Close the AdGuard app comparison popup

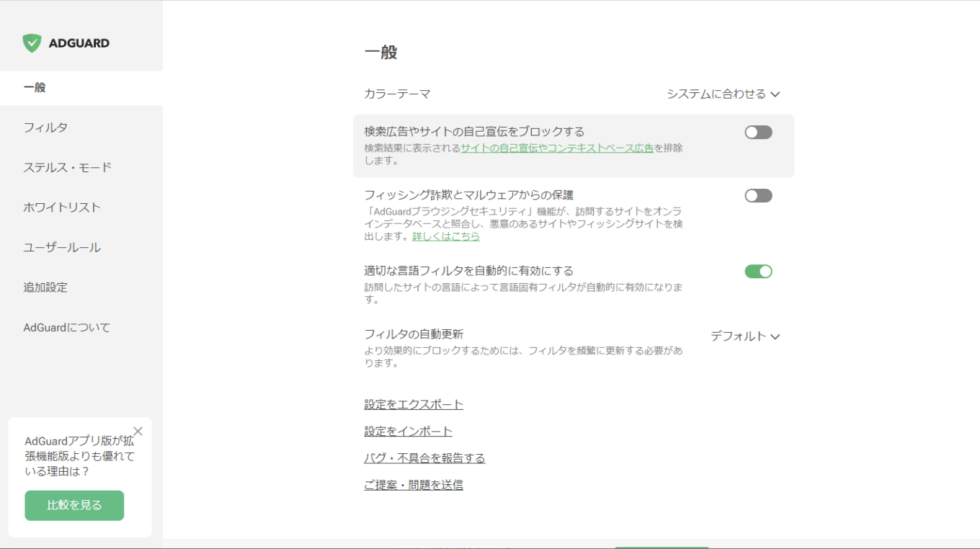pyautogui.click(x=138, y=432)
